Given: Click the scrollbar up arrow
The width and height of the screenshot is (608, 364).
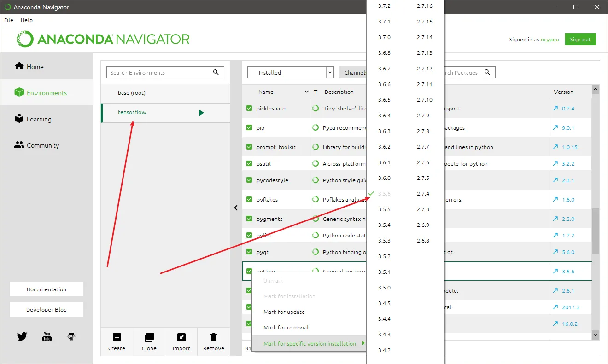Looking at the screenshot, I should tap(596, 89).
